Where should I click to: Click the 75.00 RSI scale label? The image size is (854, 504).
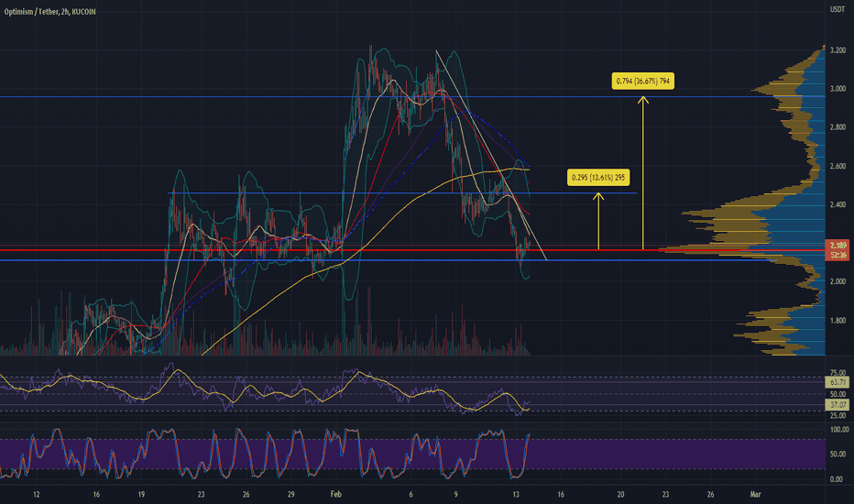pos(838,373)
